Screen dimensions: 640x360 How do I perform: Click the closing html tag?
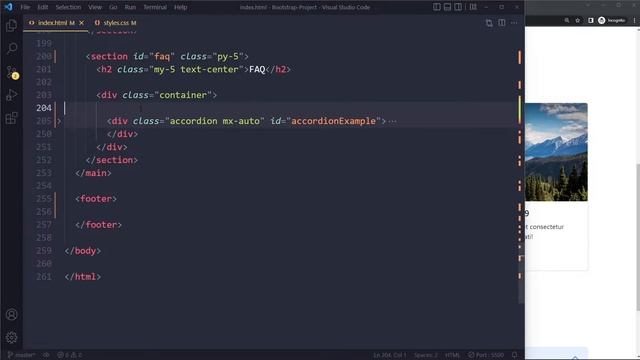pos(83,277)
